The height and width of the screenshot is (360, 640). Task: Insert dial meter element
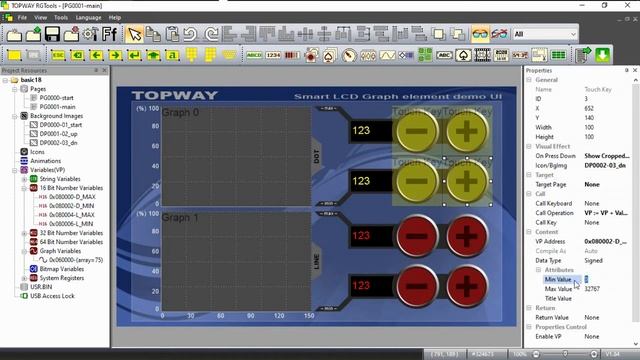(x=349, y=55)
